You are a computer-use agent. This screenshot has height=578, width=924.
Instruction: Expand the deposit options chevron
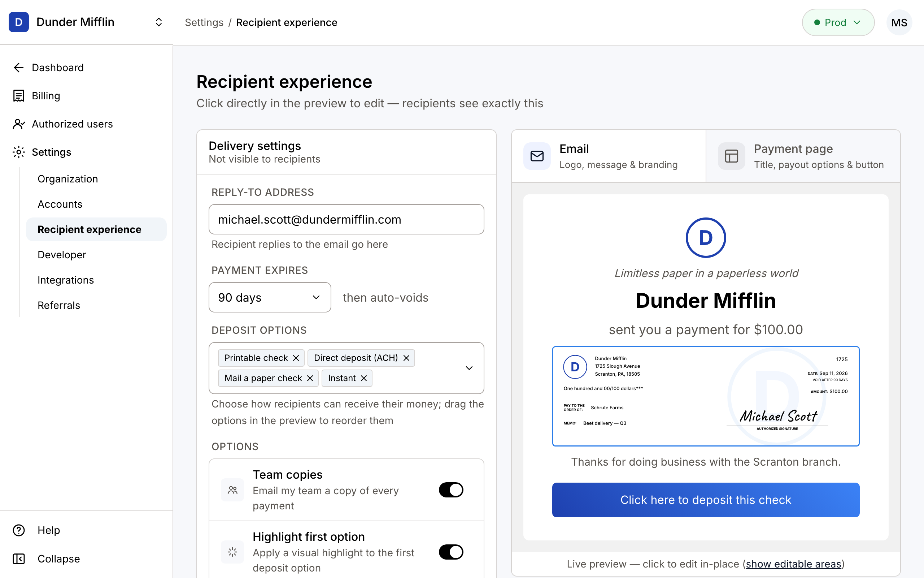tap(469, 368)
